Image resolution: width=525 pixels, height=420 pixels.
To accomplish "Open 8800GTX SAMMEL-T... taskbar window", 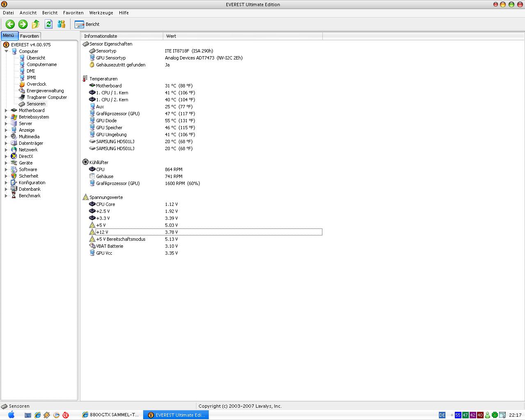I will click(111, 415).
